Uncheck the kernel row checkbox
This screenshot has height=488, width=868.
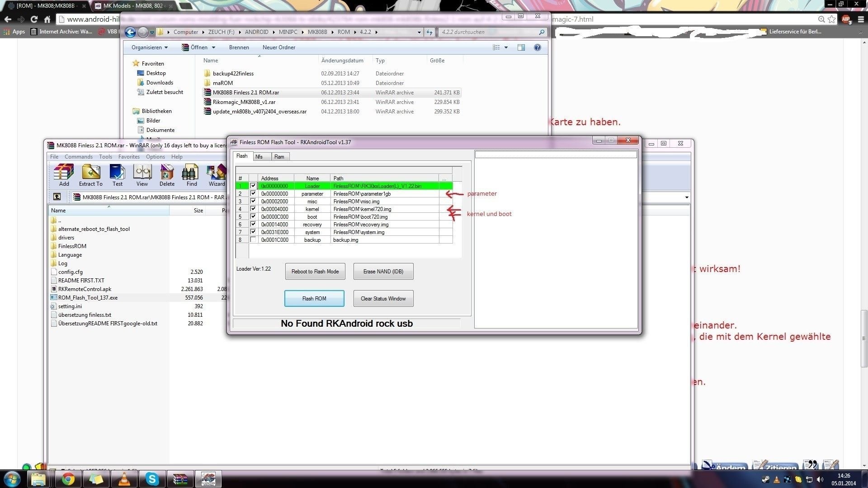coord(253,209)
